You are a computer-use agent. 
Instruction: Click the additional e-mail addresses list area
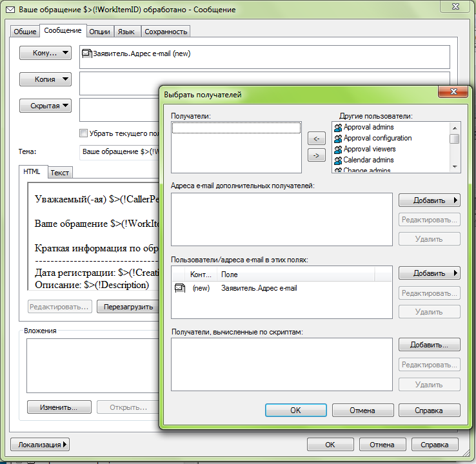(x=282, y=220)
